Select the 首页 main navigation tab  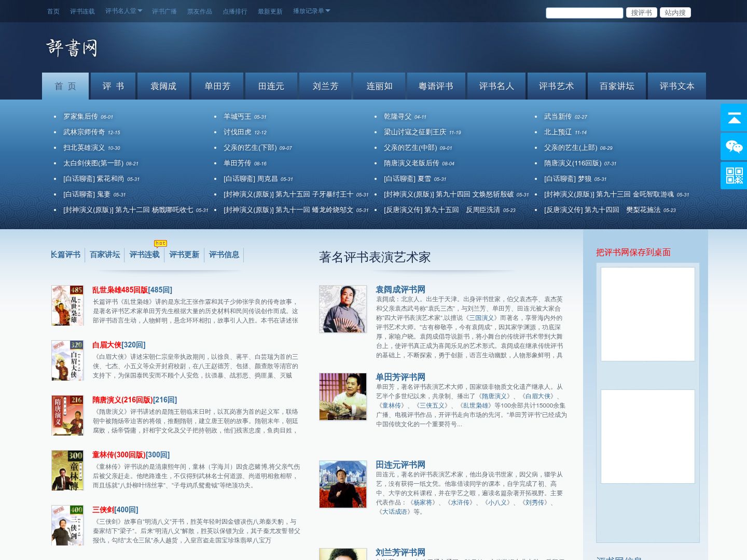(x=65, y=86)
